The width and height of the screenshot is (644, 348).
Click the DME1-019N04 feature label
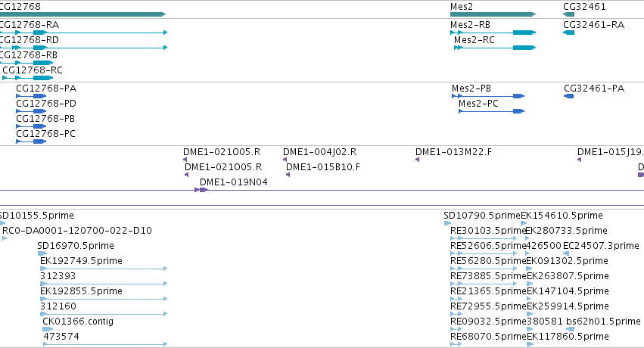(x=234, y=182)
